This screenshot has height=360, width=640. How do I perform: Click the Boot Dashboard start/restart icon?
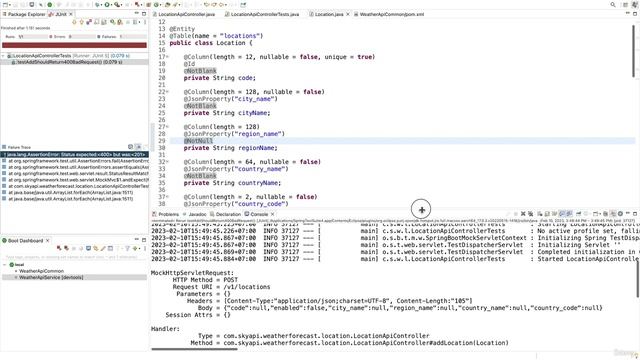pyautogui.click(x=59, y=248)
